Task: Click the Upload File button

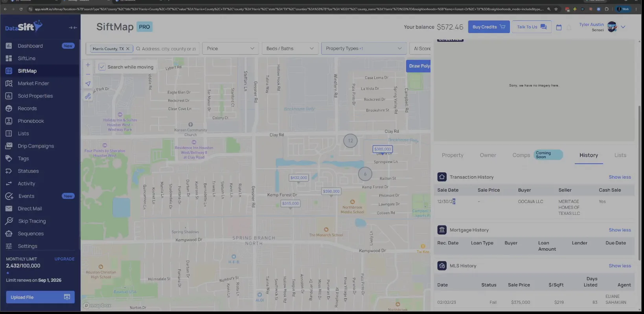Action: coord(40,297)
